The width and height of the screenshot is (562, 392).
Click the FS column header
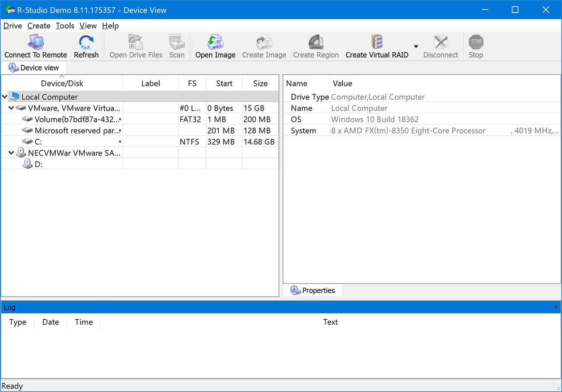point(192,83)
